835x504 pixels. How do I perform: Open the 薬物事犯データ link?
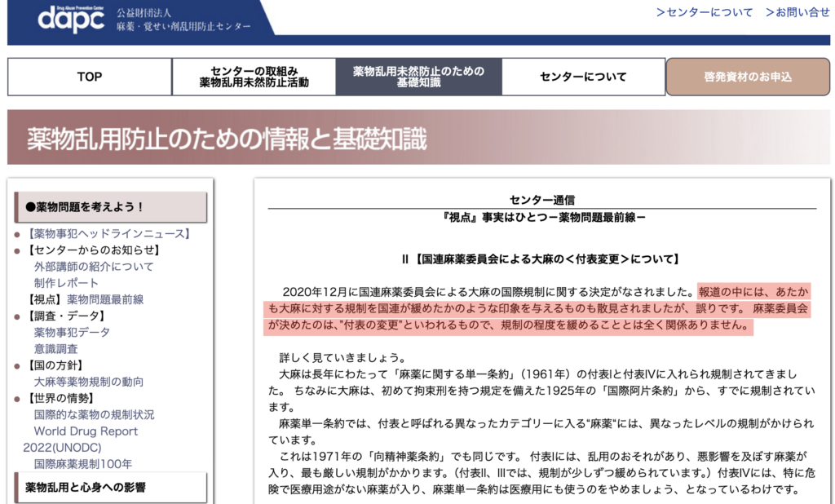click(71, 332)
